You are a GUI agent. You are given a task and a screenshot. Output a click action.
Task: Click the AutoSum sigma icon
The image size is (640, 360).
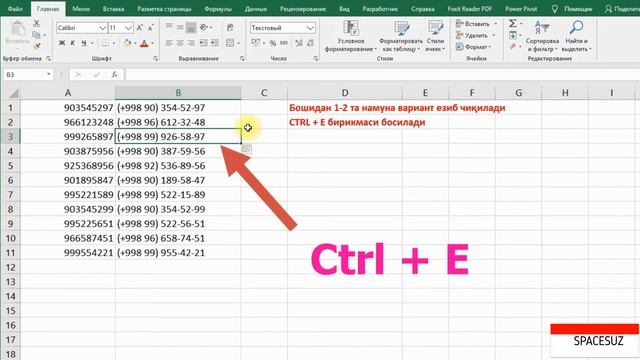513,24
